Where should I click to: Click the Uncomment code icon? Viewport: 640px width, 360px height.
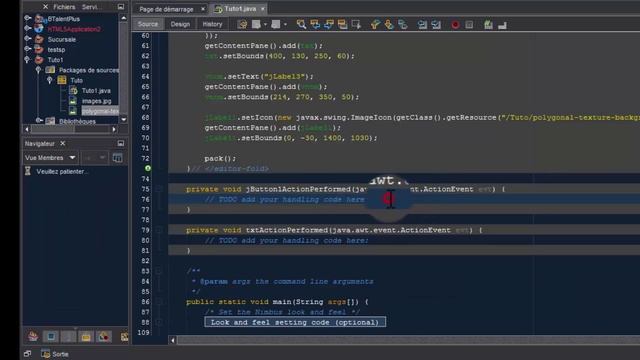click(502, 25)
